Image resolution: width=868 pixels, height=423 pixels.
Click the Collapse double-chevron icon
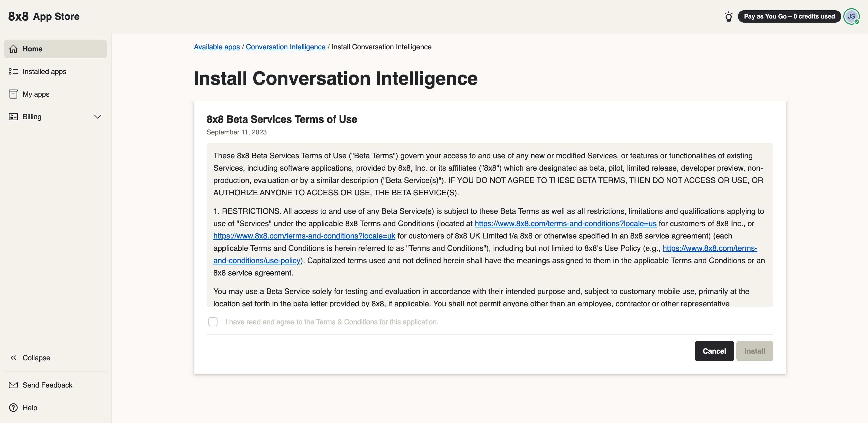click(13, 358)
